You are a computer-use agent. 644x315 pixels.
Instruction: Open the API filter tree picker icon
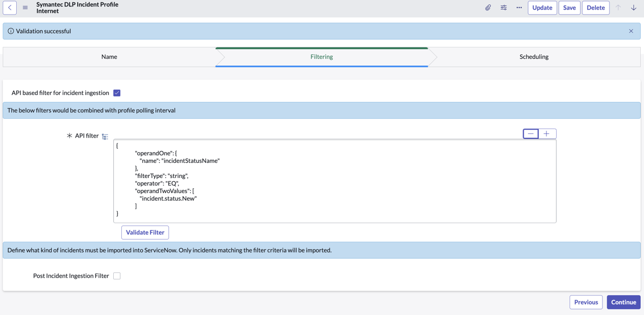click(105, 136)
